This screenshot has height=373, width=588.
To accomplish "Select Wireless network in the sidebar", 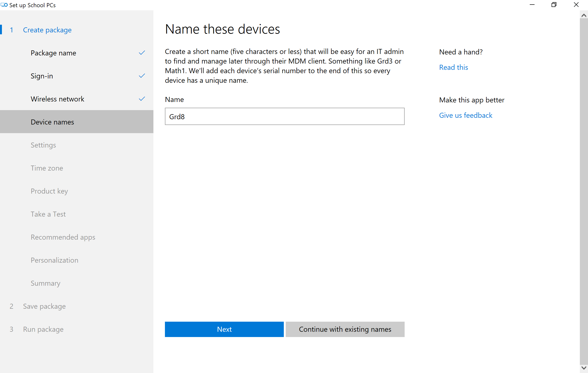I will [x=57, y=99].
